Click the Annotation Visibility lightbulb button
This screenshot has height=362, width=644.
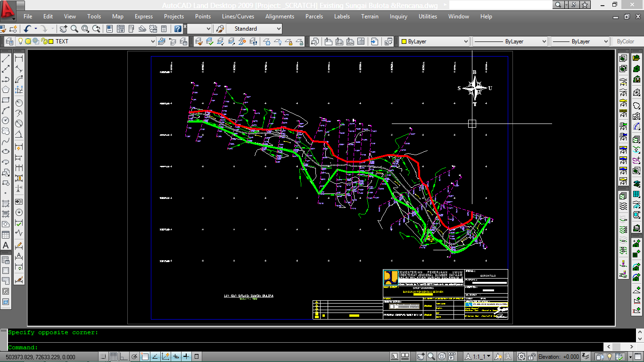coord(498,356)
